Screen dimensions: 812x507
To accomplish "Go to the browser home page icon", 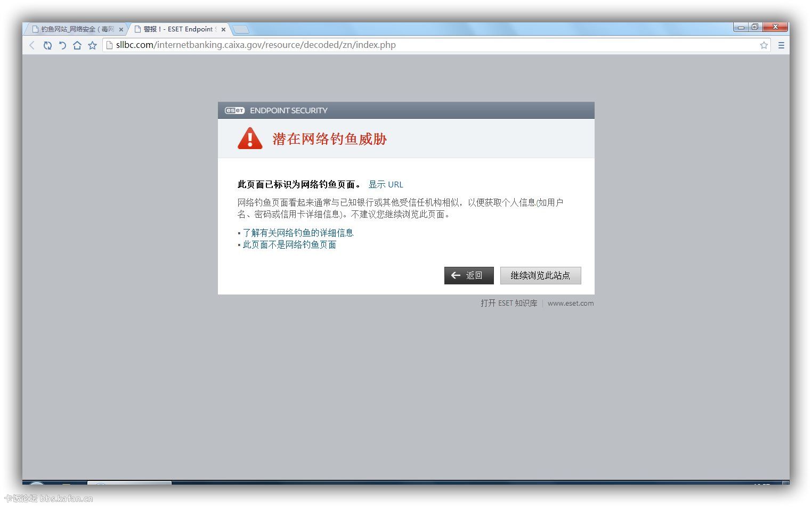I will [77, 45].
